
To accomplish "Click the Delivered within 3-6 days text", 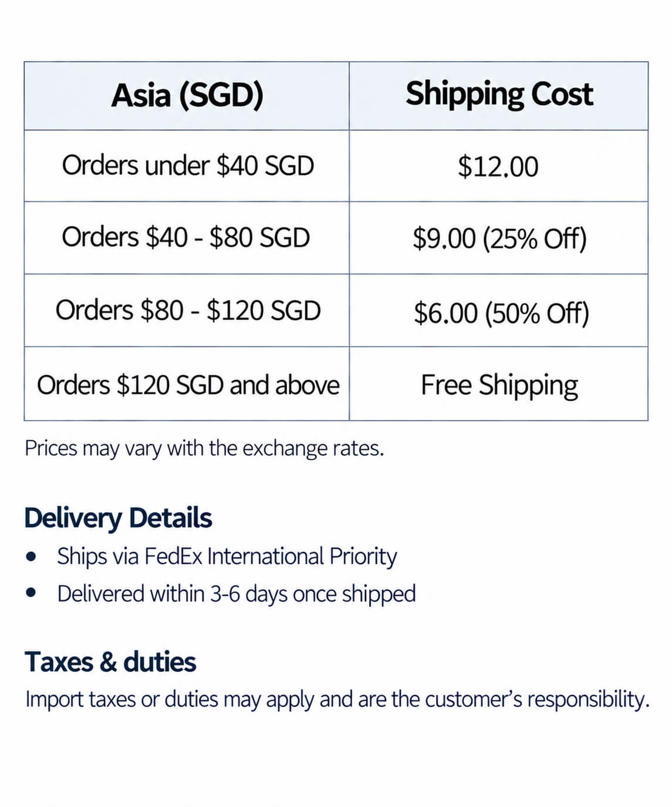I will point(236,594).
